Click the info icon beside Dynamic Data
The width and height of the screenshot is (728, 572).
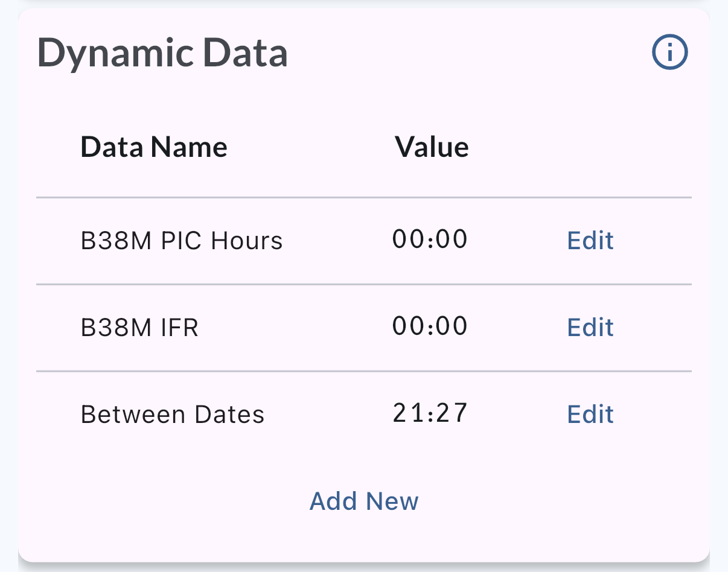[669, 53]
